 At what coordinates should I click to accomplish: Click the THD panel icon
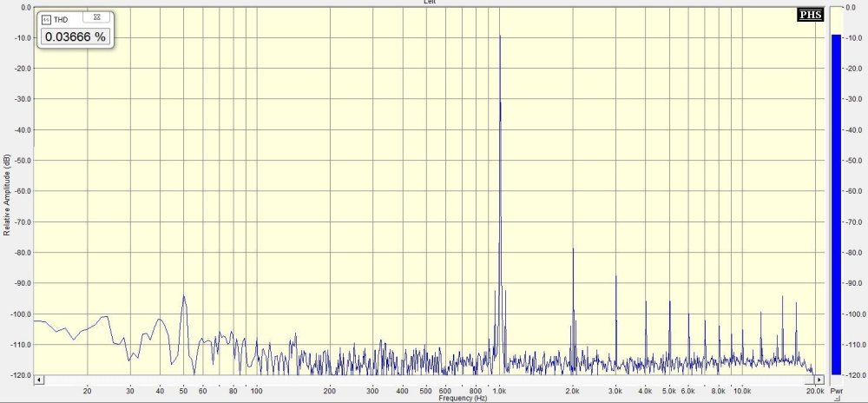click(46, 17)
